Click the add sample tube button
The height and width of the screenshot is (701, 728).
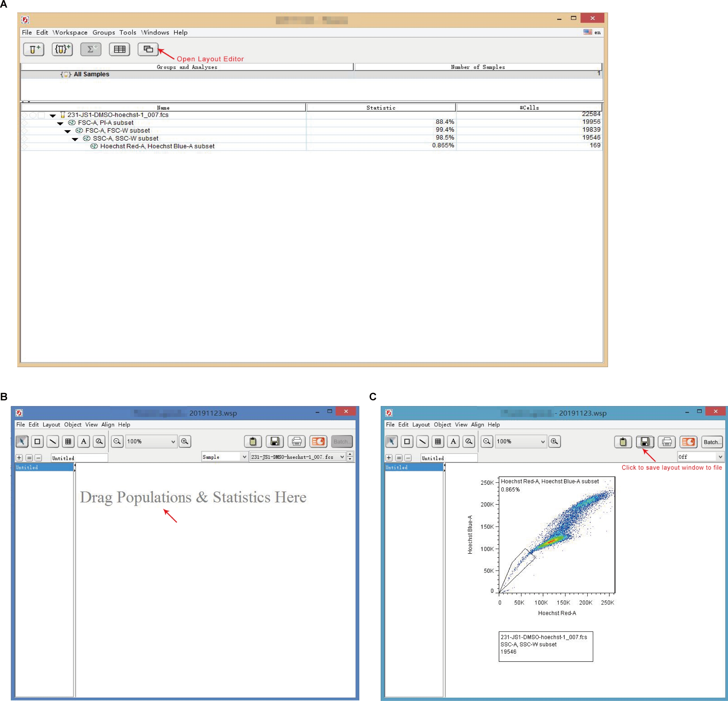tap(34, 49)
